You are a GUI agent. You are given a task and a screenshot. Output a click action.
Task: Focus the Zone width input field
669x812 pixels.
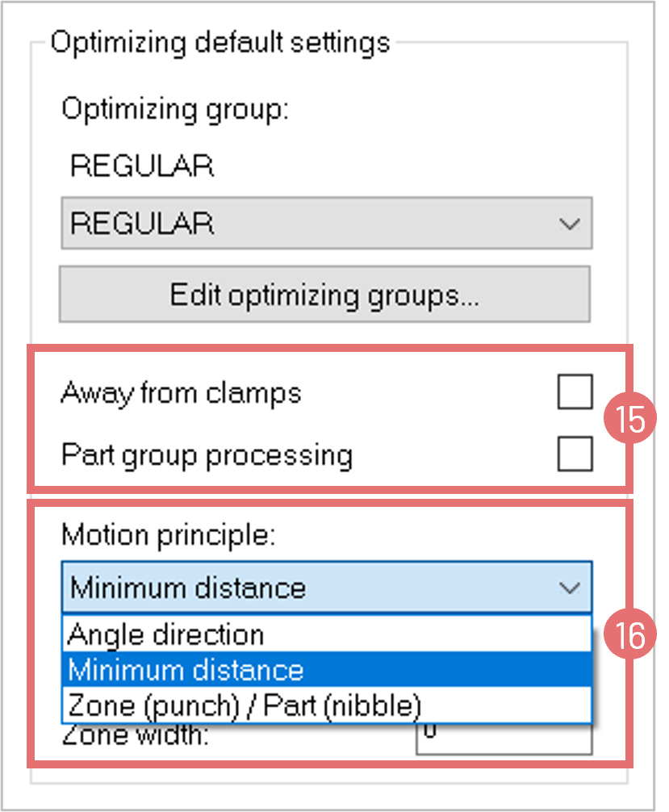click(x=504, y=738)
